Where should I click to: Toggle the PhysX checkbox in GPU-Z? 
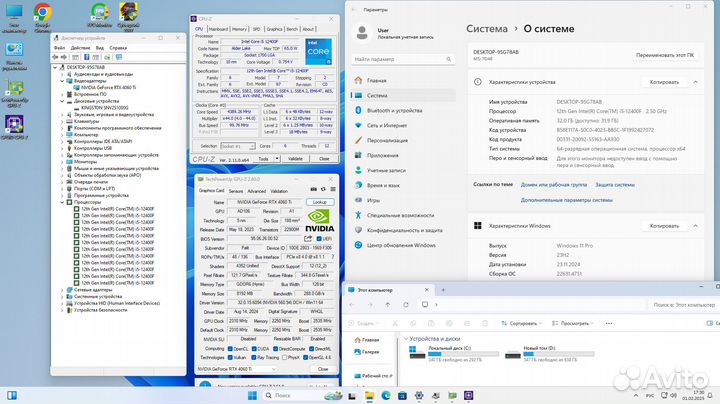click(x=285, y=357)
